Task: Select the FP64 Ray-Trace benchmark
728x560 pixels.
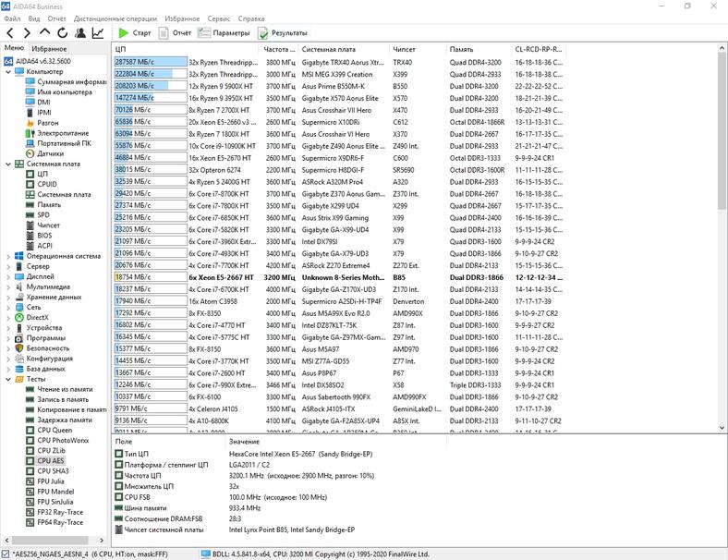Action: pos(60,522)
